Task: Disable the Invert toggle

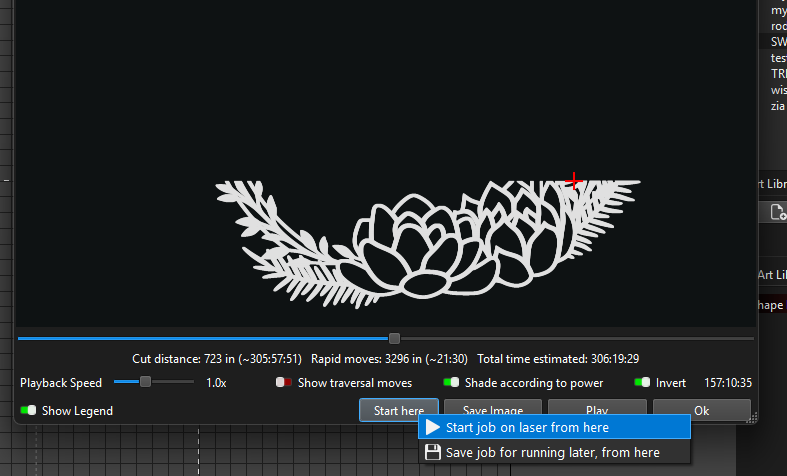Action: 642,382
